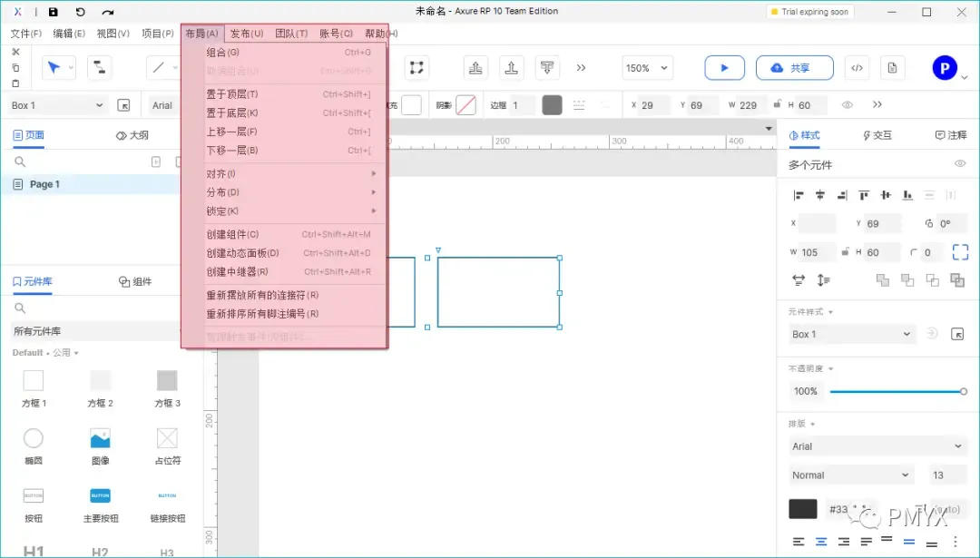Viewport: 980px width, 558px height.
Task: Click the square edit-points toolbar icon
Action: [416, 67]
